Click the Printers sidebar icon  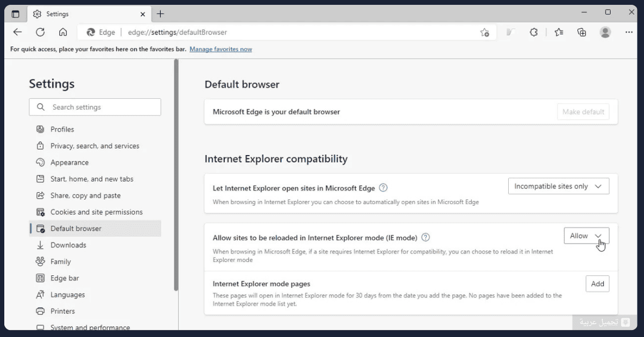point(40,311)
